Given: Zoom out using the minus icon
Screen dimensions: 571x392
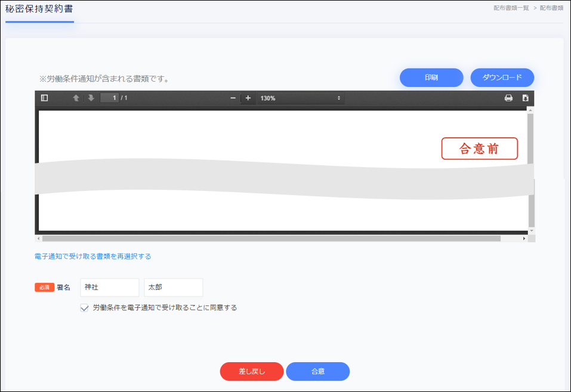Looking at the screenshot, I should click(233, 98).
